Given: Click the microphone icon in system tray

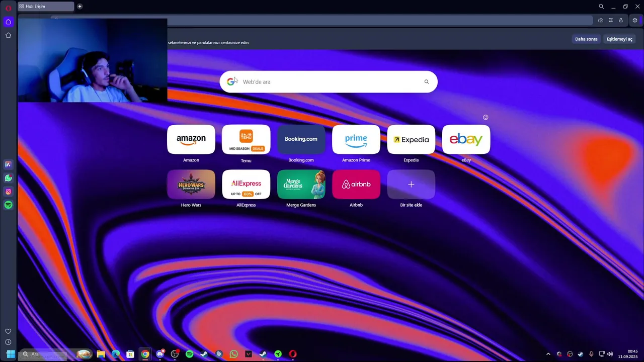Looking at the screenshot, I should (x=591, y=354).
